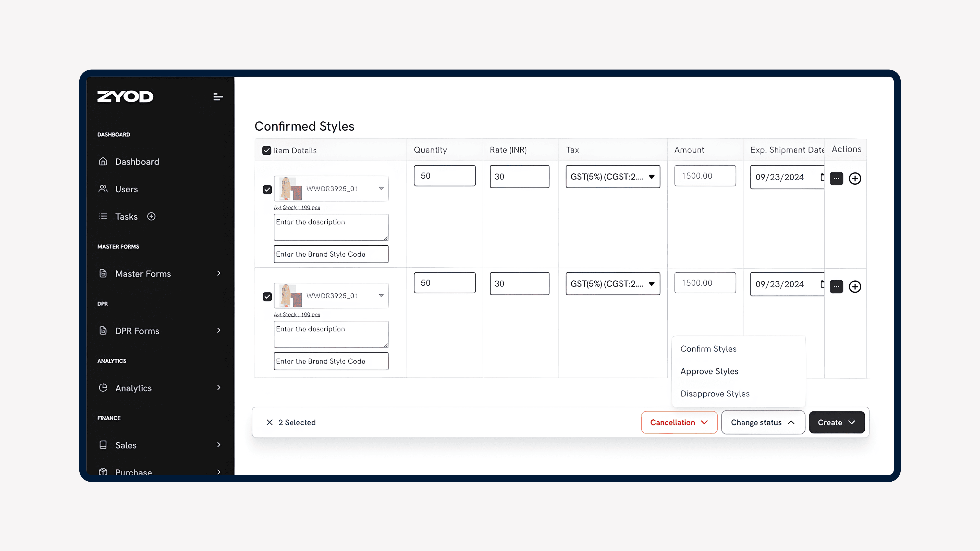Screen dimensions: 980x551
Task: Click the Create button
Action: pos(836,422)
